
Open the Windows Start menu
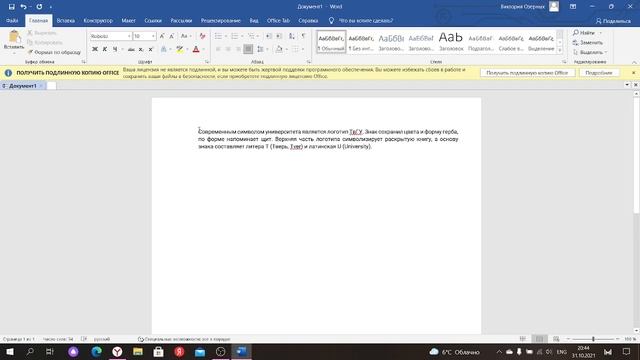tap(10, 351)
